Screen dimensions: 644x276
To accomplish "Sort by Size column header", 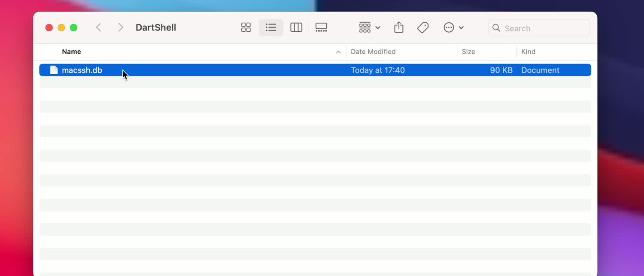I will pyautogui.click(x=468, y=52).
